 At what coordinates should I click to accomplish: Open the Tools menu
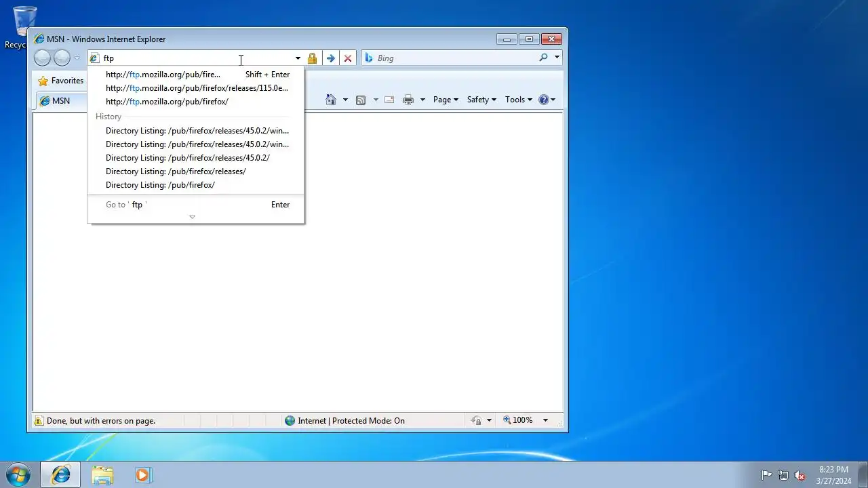point(519,100)
